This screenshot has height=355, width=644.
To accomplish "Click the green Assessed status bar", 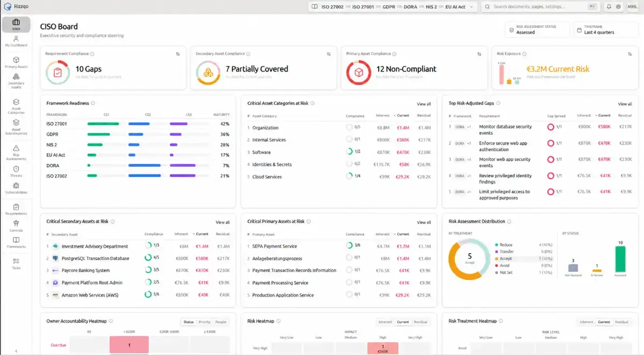I will [621, 259].
